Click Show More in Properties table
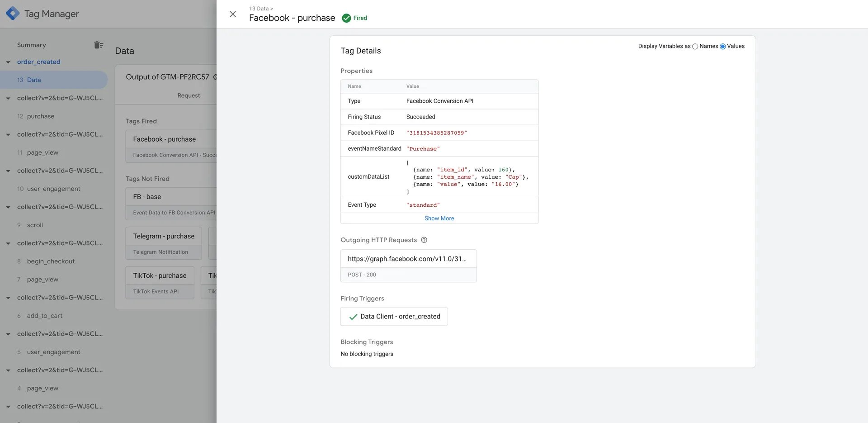868x423 pixels. (439, 218)
